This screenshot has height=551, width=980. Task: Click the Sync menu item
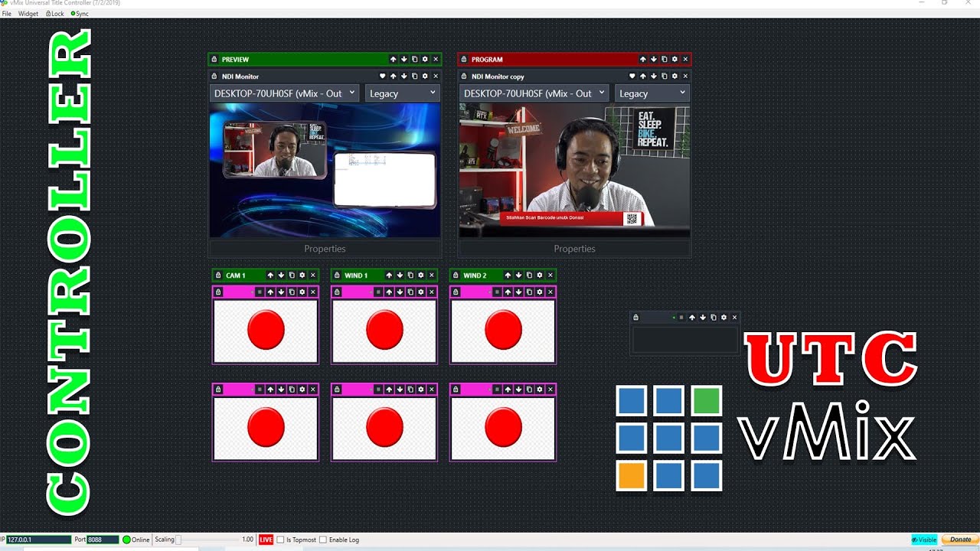tap(80, 14)
